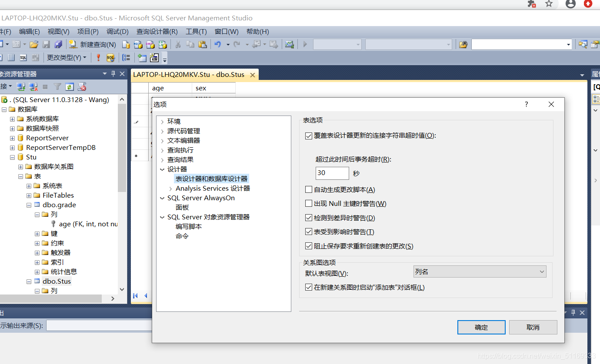The width and height of the screenshot is (600, 364).
Task: Open the 工具(T) menu
Action: click(196, 32)
